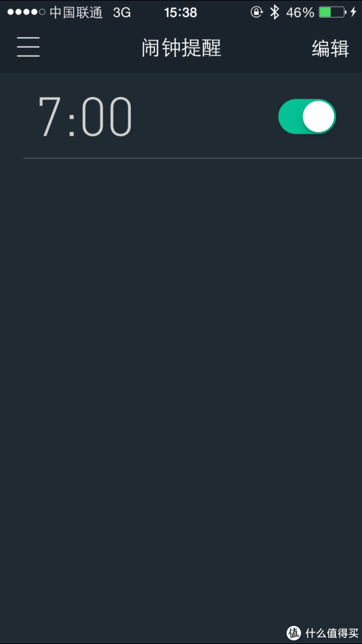Open the 7:00 alarm entry
The image size is (362, 644).
click(x=181, y=116)
